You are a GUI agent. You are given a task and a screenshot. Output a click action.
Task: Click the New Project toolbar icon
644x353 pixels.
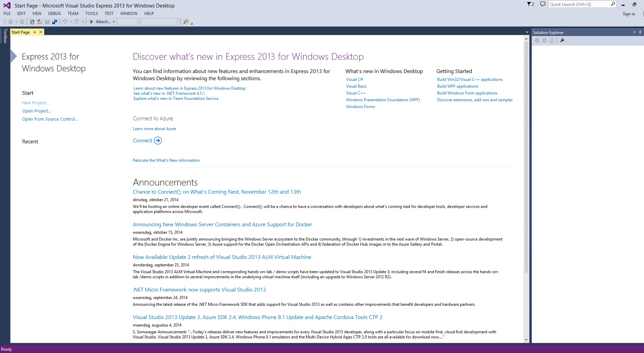32,22
